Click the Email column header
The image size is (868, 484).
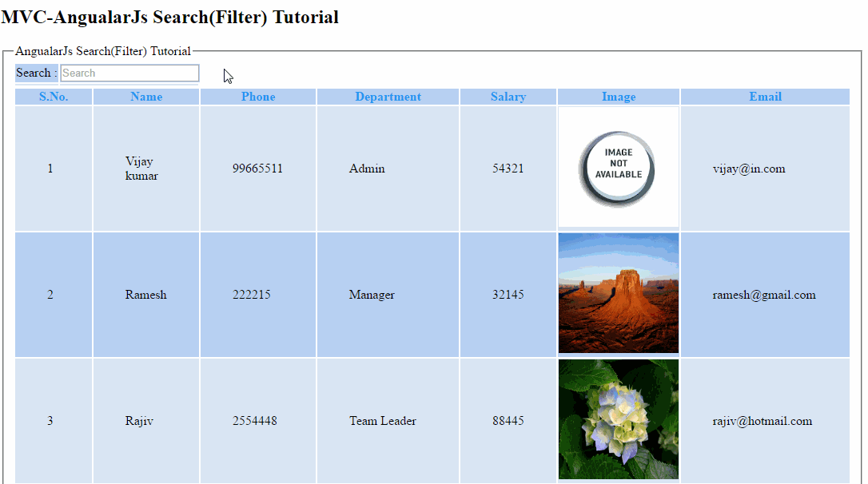tap(765, 96)
